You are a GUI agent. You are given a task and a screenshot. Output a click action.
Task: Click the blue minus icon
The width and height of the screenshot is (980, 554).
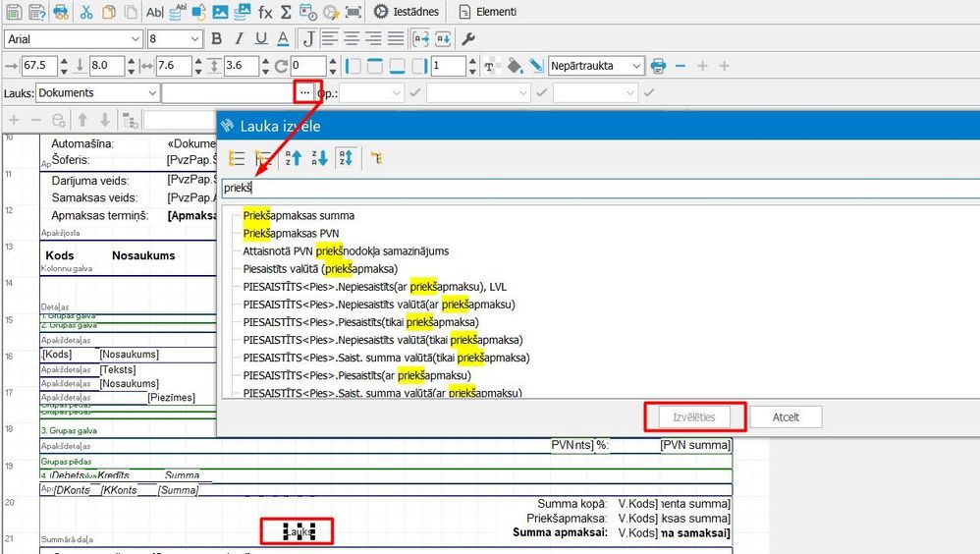[x=681, y=65]
